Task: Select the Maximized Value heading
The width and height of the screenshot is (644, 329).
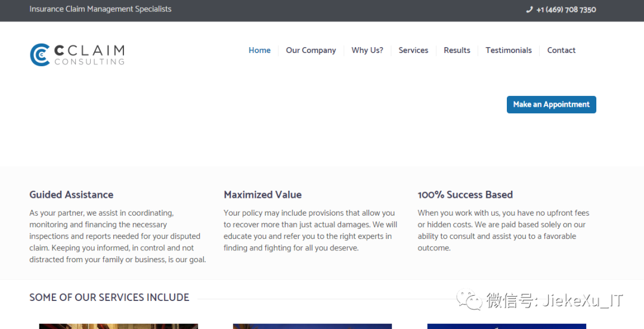Action: coord(262,195)
